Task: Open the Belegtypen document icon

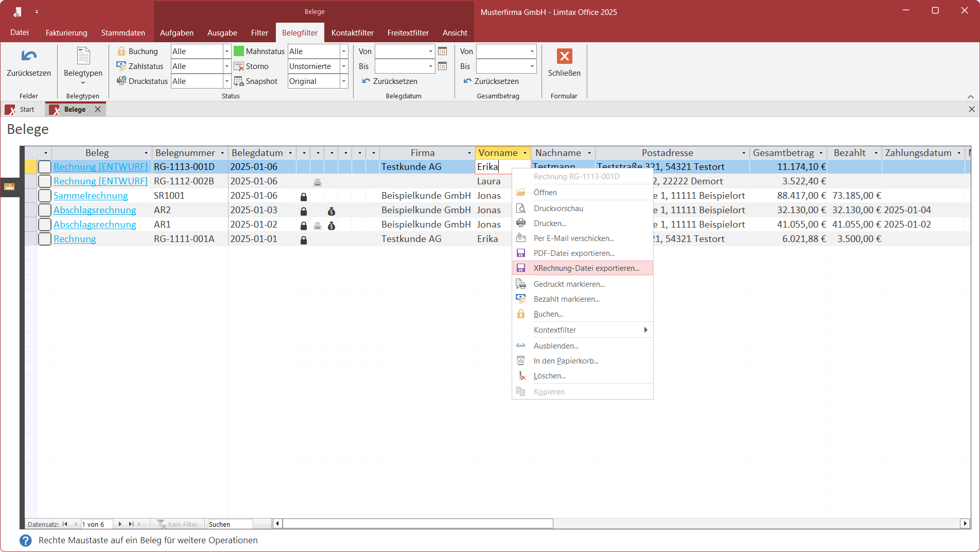Action: [x=83, y=56]
